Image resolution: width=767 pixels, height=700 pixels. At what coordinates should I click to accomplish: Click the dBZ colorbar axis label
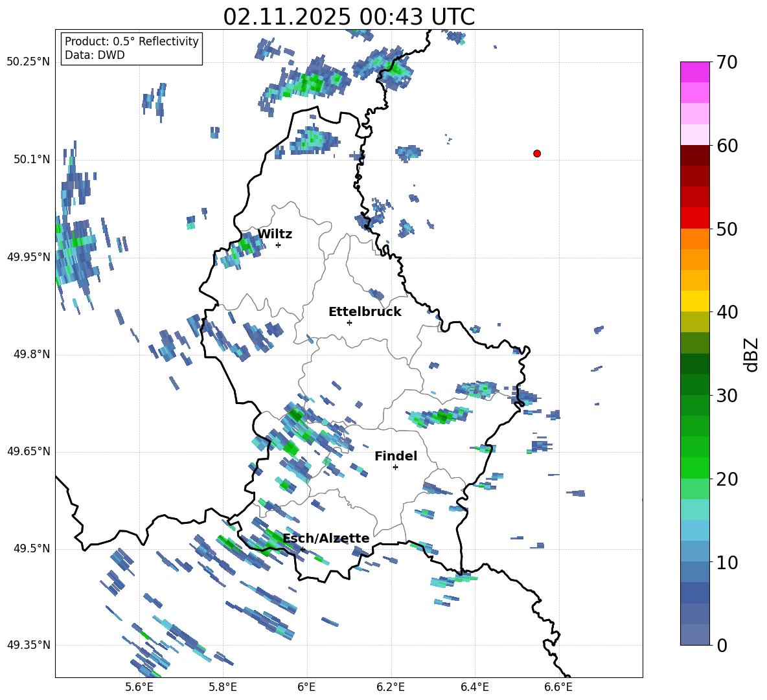point(751,354)
